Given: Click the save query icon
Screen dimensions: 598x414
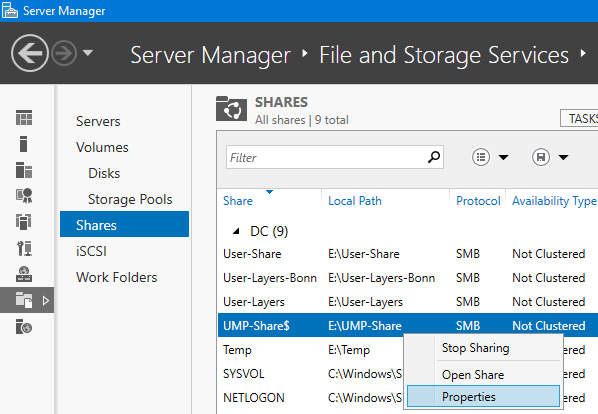Looking at the screenshot, I should click(541, 157).
